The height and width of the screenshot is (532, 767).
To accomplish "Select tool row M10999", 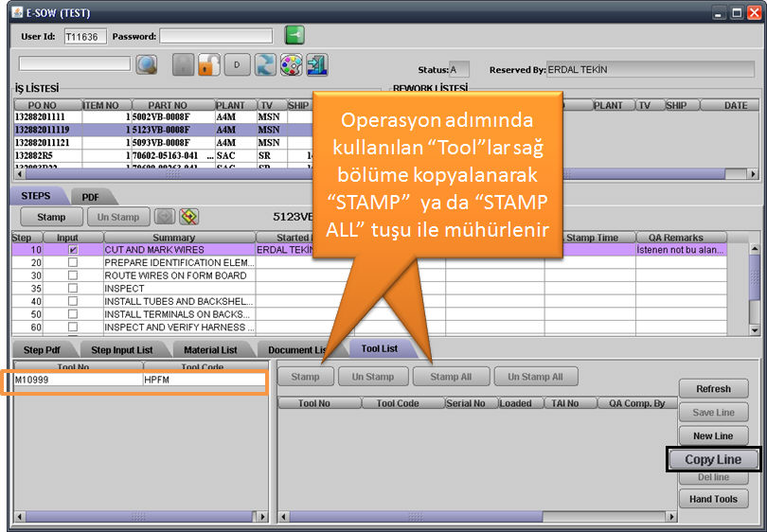I will [140, 380].
